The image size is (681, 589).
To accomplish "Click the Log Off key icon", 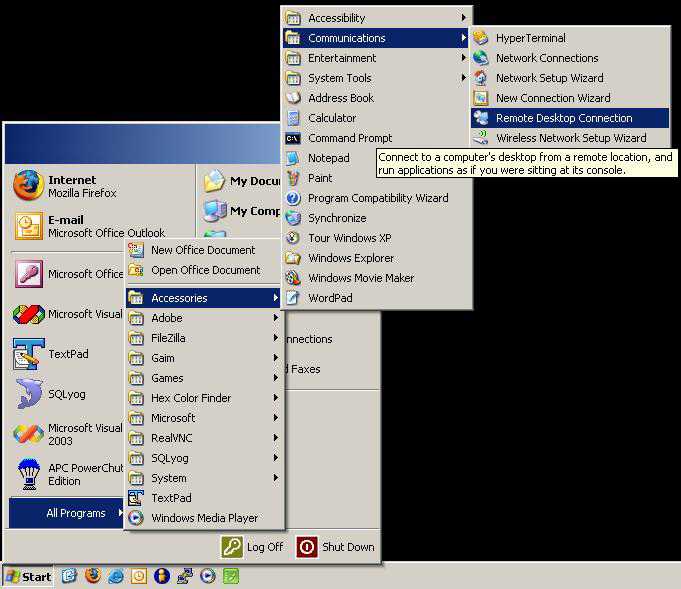I will pos(232,547).
